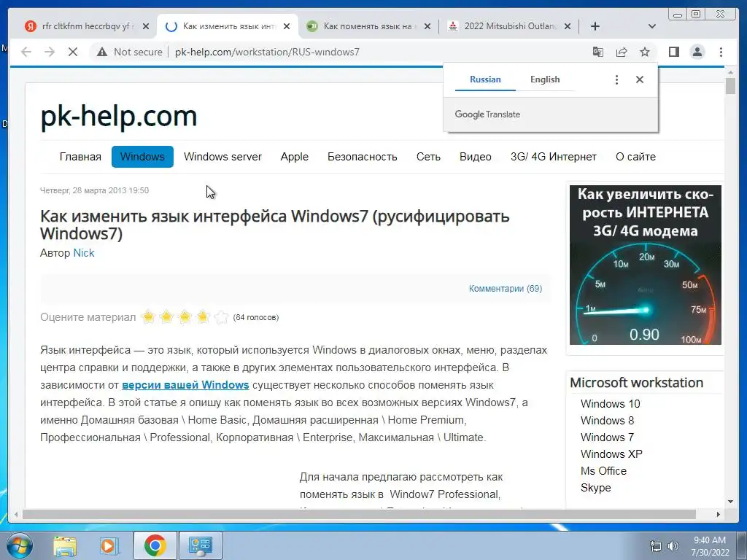747x560 pixels.
Task: Rate material with first star
Action: [x=148, y=316]
